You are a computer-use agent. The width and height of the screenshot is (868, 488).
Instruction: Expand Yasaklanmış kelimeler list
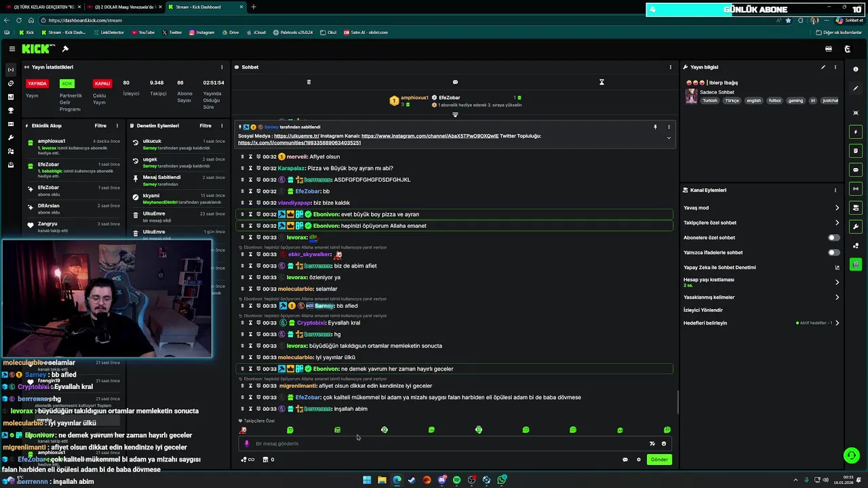pos(837,298)
